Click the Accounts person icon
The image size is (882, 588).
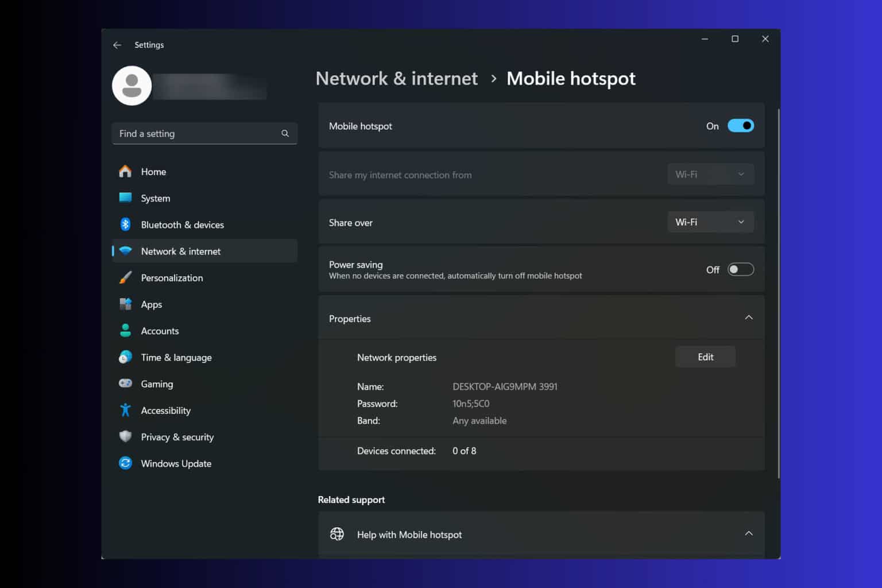coord(125,330)
